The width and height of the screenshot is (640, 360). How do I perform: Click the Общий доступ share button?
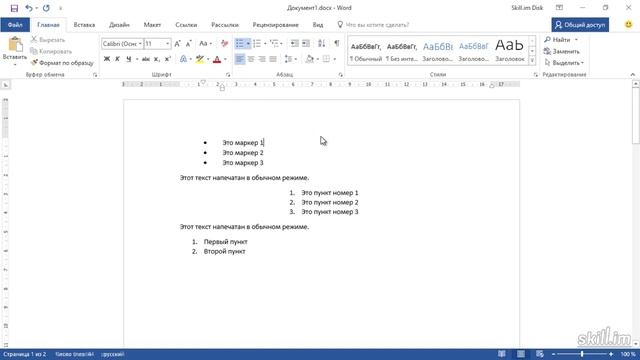point(580,24)
